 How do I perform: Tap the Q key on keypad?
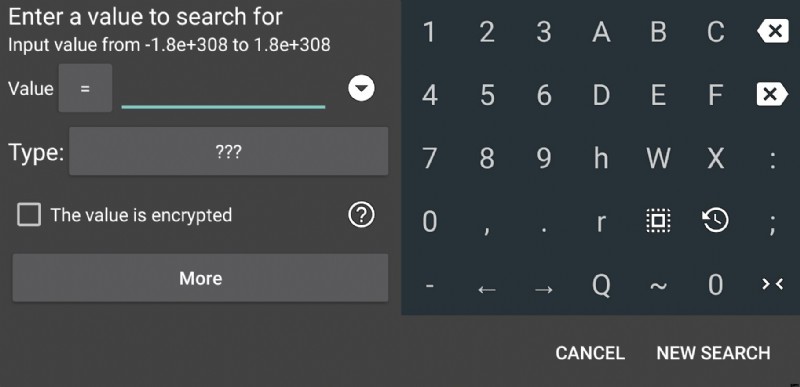[601, 284]
